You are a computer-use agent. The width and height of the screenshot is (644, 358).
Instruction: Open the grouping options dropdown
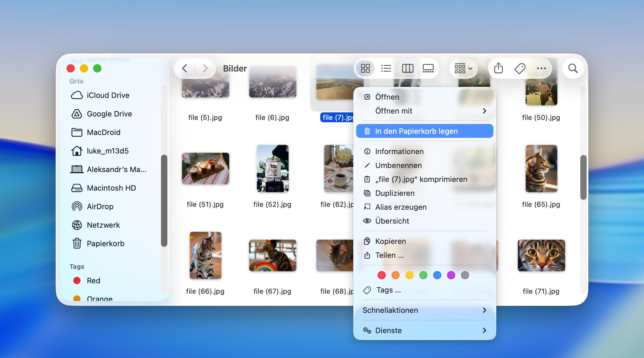pos(463,68)
